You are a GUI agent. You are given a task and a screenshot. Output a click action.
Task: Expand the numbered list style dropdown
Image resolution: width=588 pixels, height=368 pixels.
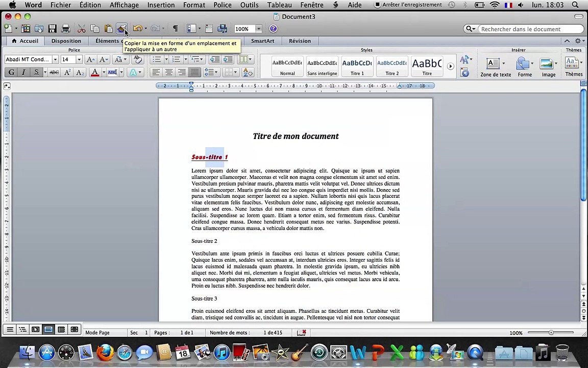click(185, 59)
